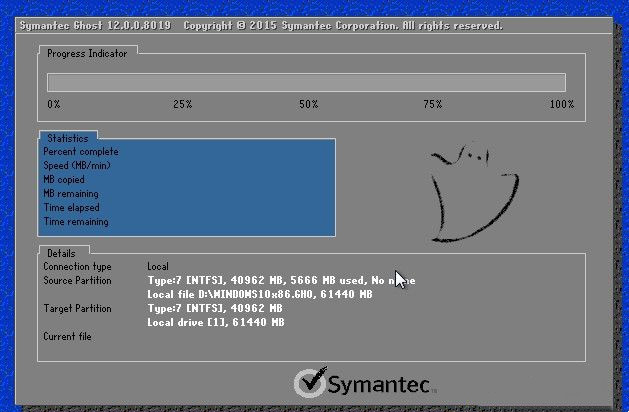
Task: Click the Ghost mascot drawing
Action: pyautogui.click(x=474, y=193)
